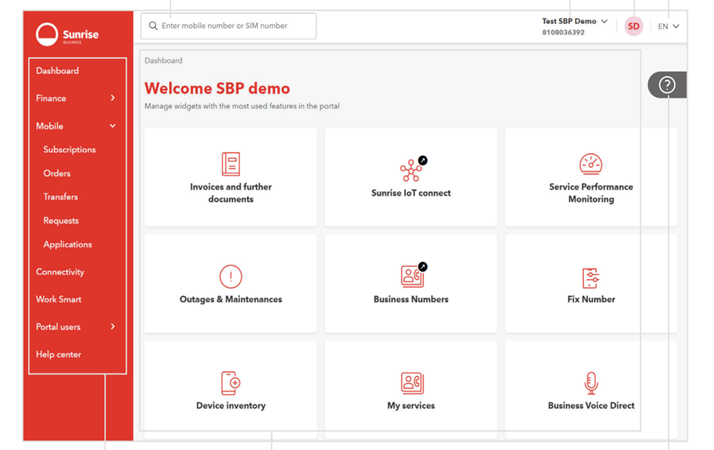Viewport: 714px width, 450px height.
Task: Open Help center in sidebar
Action: 58,354
